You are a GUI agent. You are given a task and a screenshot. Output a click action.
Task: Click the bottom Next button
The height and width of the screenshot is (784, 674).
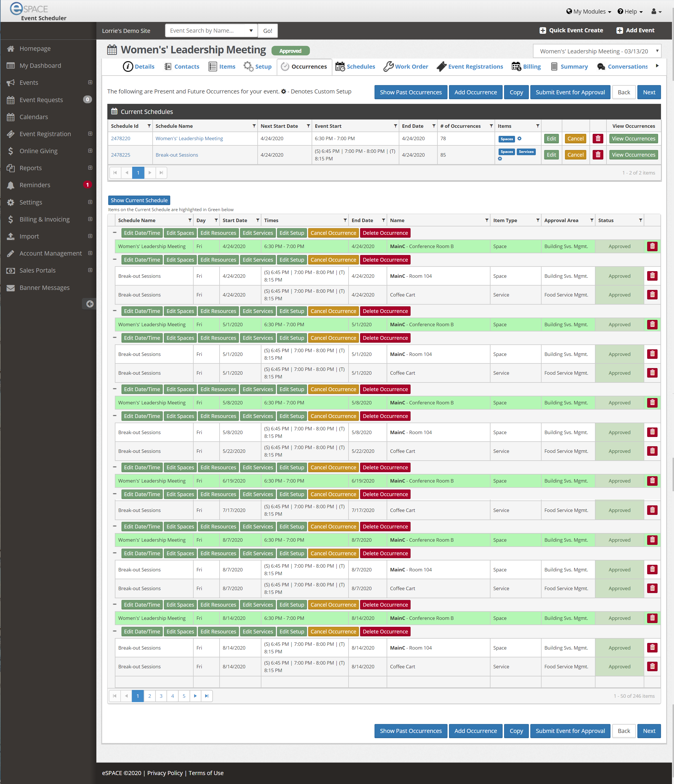pos(649,731)
